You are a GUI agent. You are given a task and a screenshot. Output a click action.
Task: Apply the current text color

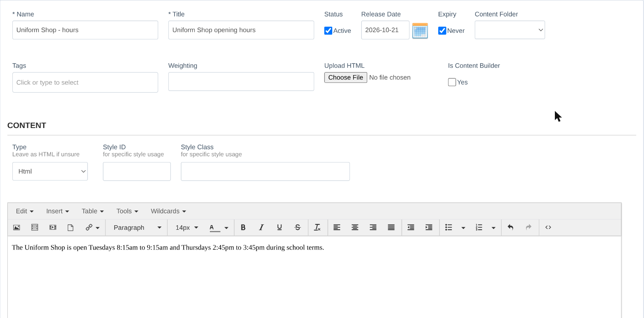[x=215, y=227]
